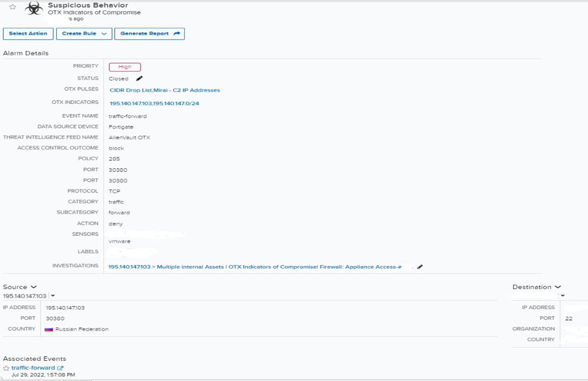Expand the Create Rule dropdown

[x=104, y=34]
